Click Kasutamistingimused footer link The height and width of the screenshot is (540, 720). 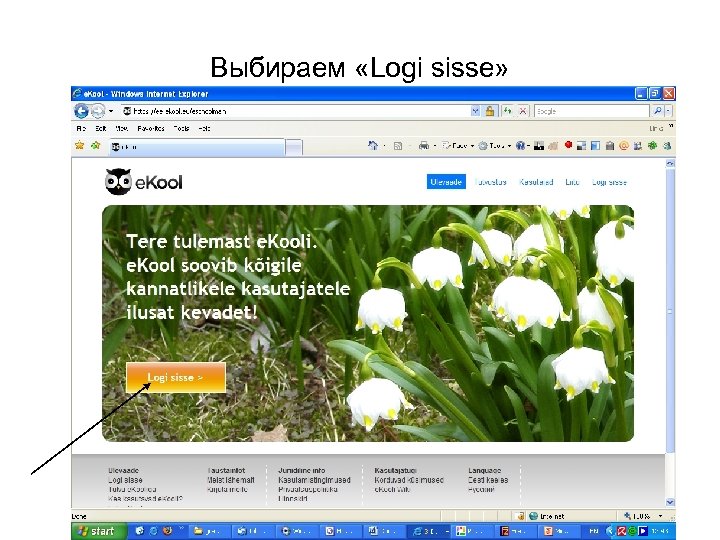tap(314, 480)
